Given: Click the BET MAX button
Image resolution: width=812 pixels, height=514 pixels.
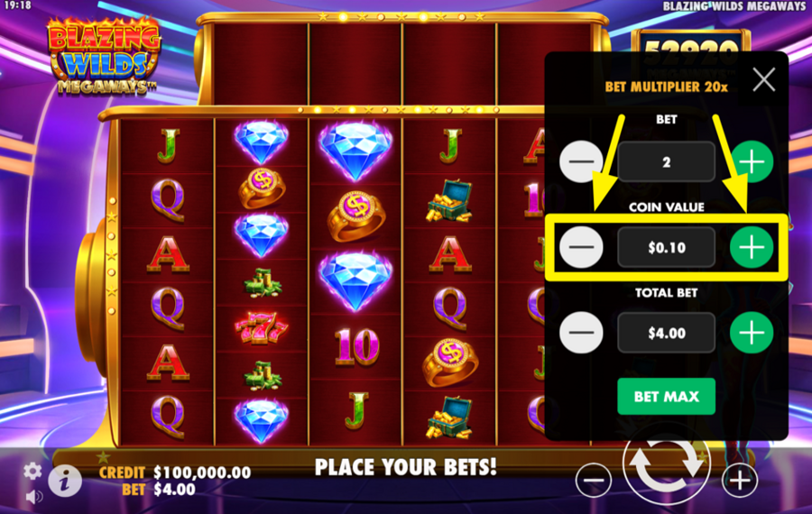Looking at the screenshot, I should pos(667,397).
